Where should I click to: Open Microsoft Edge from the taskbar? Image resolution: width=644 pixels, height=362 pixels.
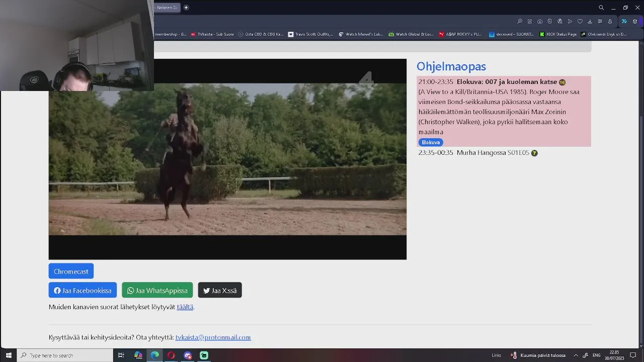coord(154,355)
